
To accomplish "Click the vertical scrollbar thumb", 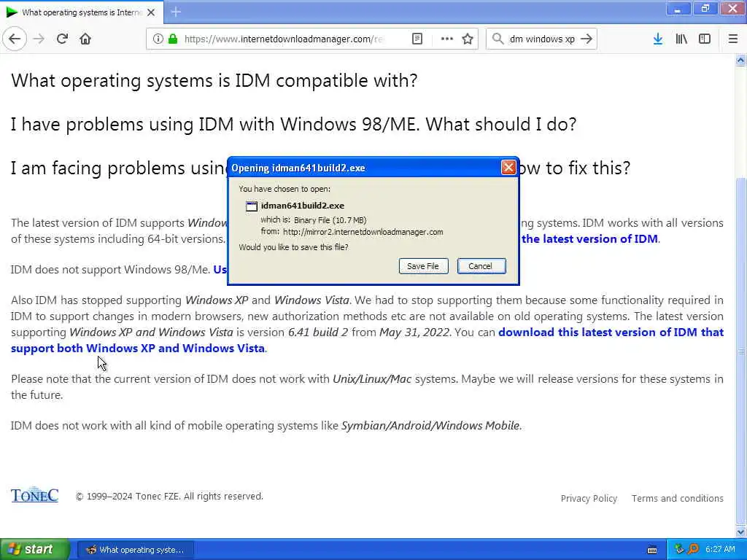I will click(741, 350).
